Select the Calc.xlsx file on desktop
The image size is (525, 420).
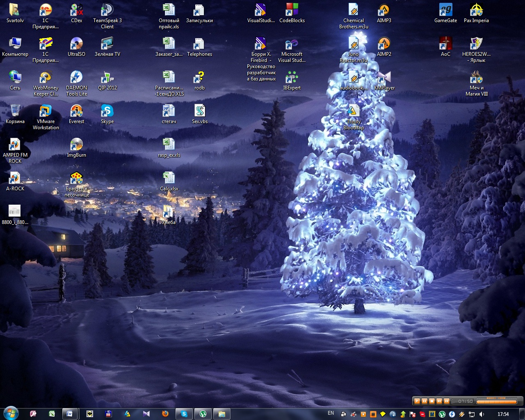pyautogui.click(x=169, y=178)
